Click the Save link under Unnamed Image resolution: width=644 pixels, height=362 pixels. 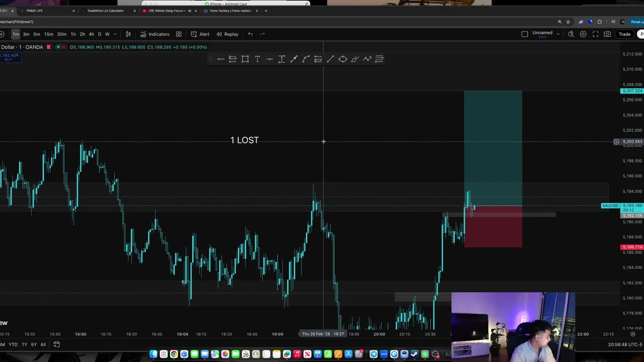[x=542, y=37]
